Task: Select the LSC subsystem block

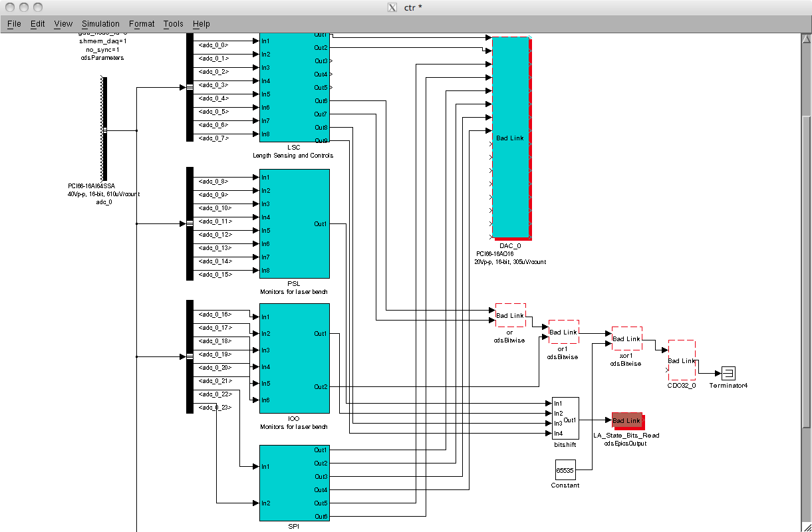Action: click(294, 86)
